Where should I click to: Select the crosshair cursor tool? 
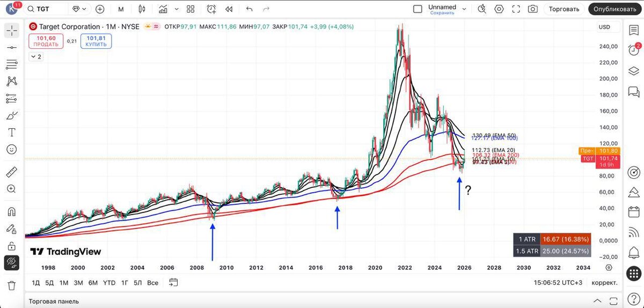tap(12, 31)
